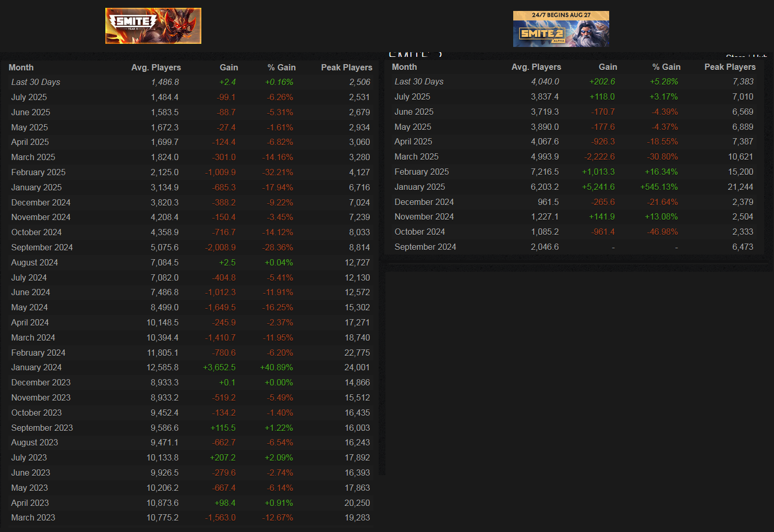Select the 15,200 peak players cell

tap(741, 172)
